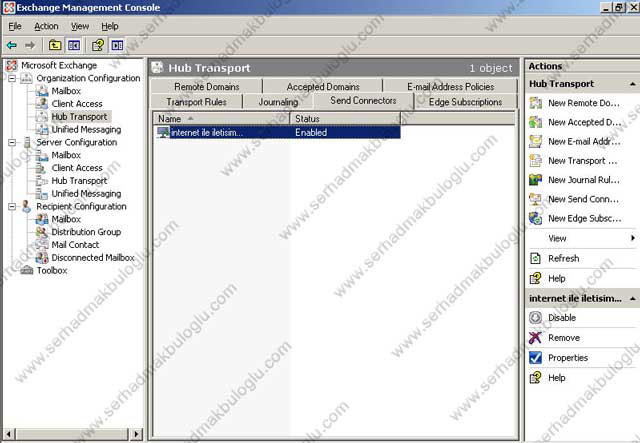Click the New Accepted Domain action icon
Image resolution: width=640 pixels, height=443 pixels.
(x=536, y=122)
